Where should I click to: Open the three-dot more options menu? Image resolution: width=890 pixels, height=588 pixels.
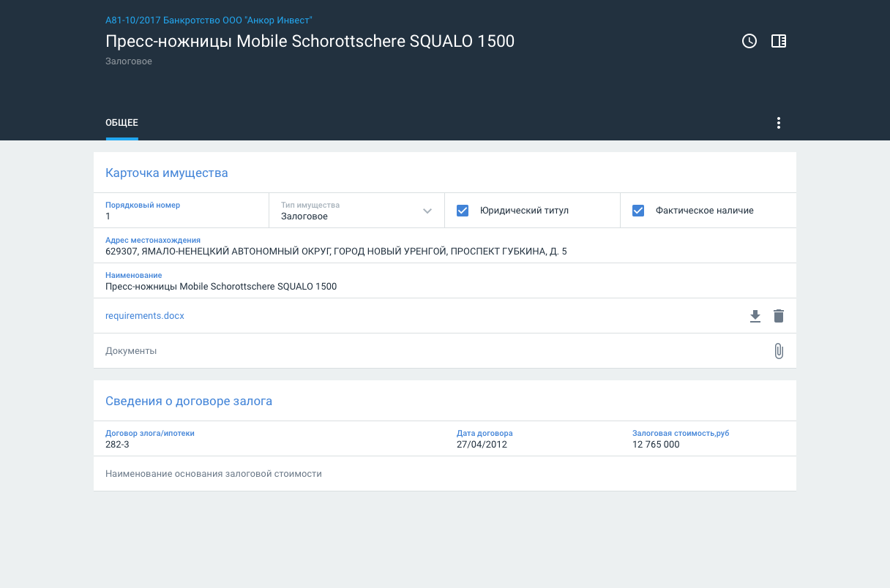click(779, 123)
